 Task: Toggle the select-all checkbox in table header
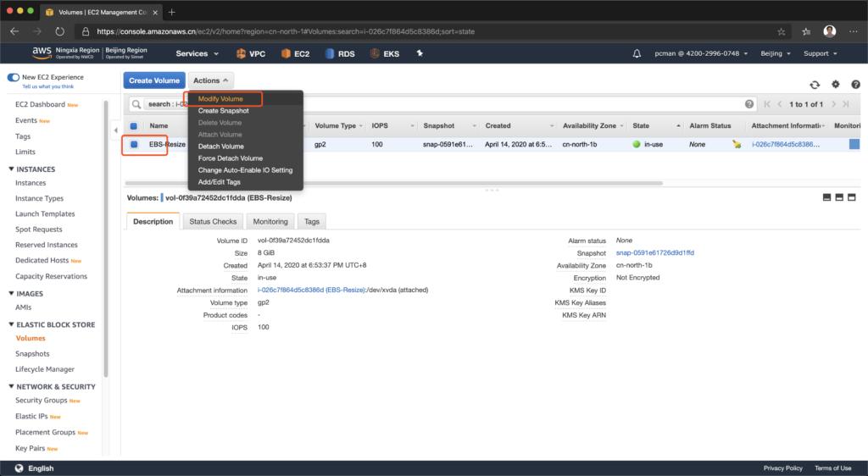134,126
